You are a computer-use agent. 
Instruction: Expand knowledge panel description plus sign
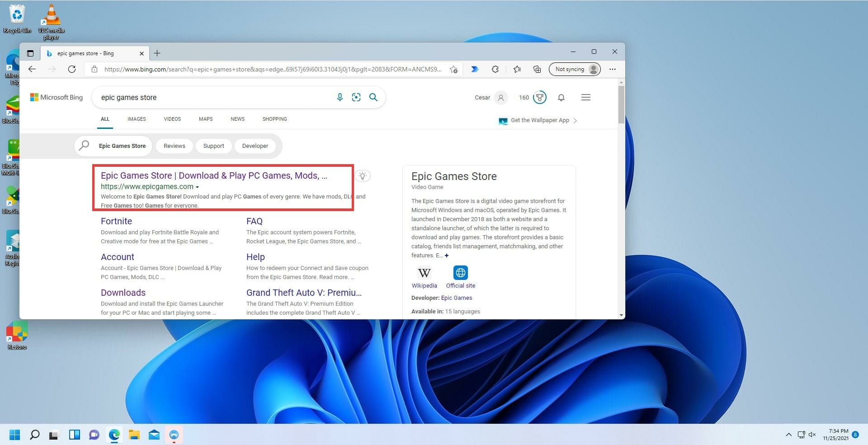coord(447,256)
